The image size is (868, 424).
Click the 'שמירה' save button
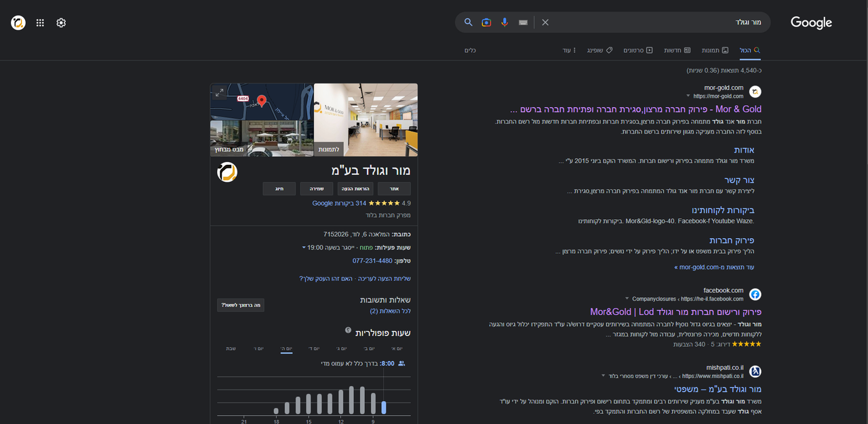pos(317,189)
